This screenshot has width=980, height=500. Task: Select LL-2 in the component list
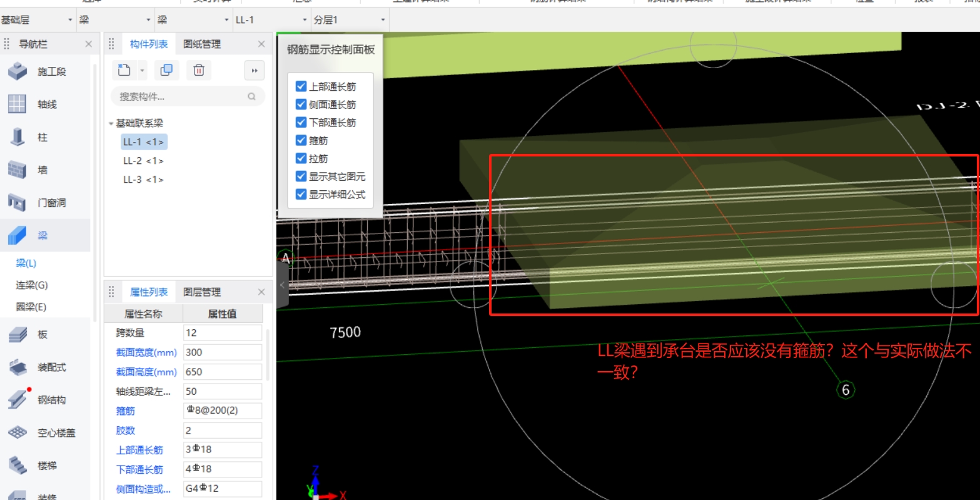click(x=143, y=161)
